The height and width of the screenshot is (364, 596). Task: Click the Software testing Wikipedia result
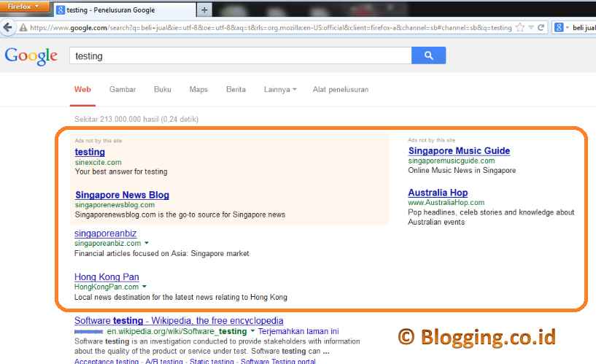click(x=179, y=320)
